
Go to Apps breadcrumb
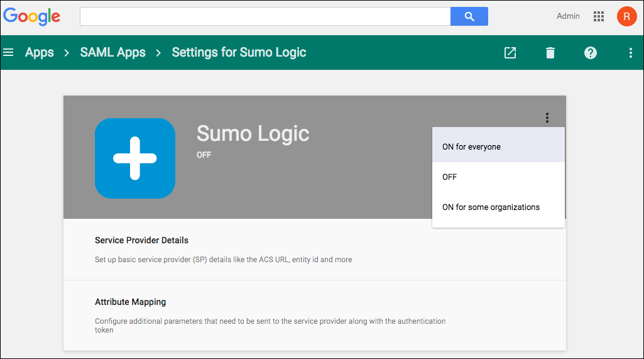pos(40,53)
